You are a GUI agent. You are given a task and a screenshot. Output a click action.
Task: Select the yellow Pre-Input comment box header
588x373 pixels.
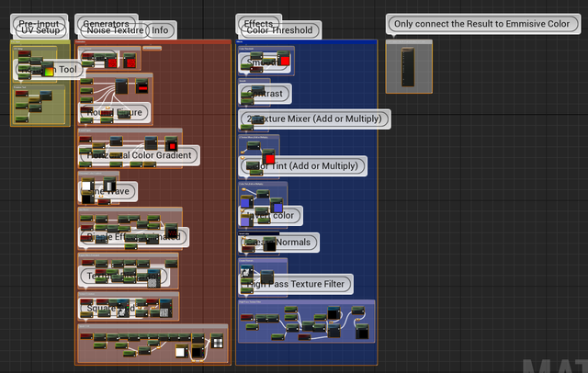pyautogui.click(x=40, y=42)
